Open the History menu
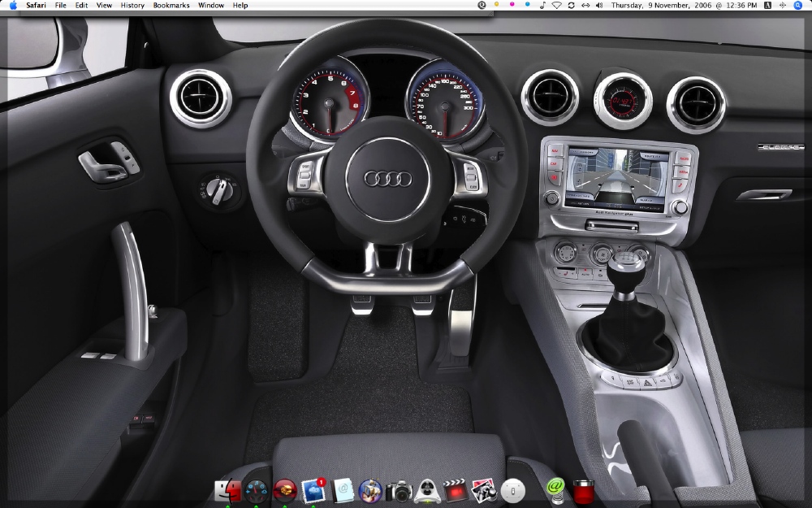 click(x=132, y=5)
